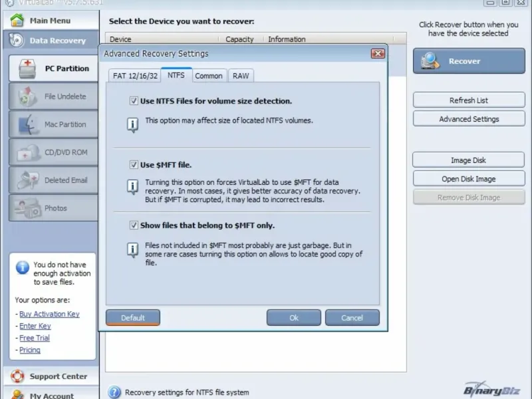Open the Pricing link
This screenshot has width=532, height=399.
[x=29, y=350]
